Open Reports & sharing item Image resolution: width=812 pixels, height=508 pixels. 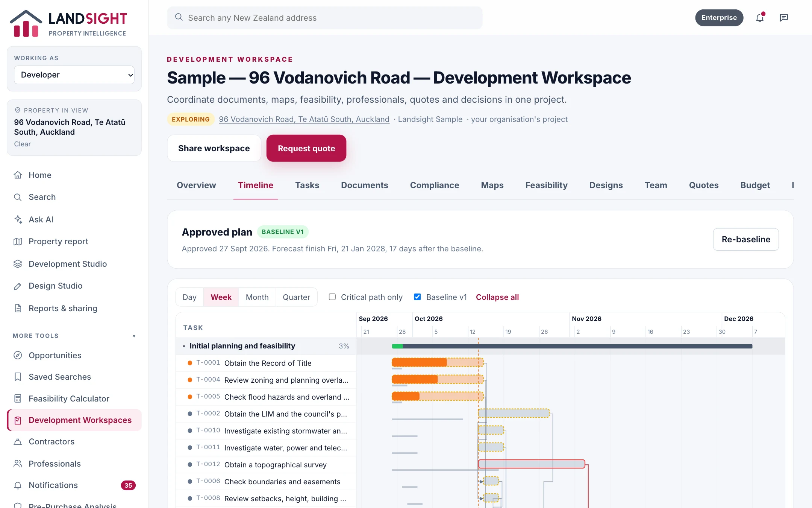[x=74, y=308]
